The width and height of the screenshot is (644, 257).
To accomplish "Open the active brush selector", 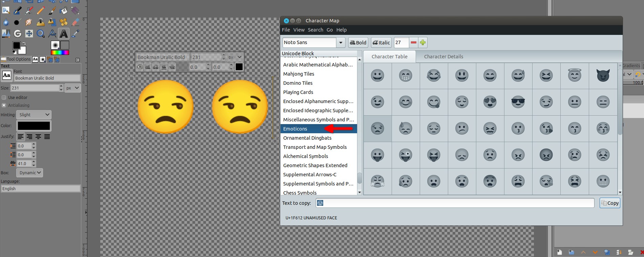I will click(x=55, y=45).
